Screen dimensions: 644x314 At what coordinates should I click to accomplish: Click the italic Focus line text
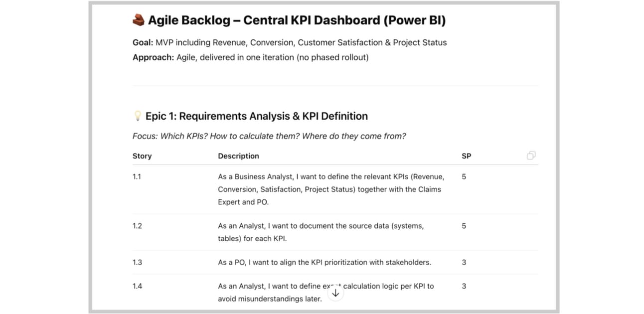click(x=269, y=136)
